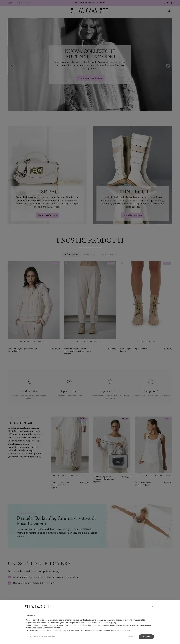Screen dimensions: 180x644
Task: Open the shopping bag cart icon
Action: pos(169,11)
